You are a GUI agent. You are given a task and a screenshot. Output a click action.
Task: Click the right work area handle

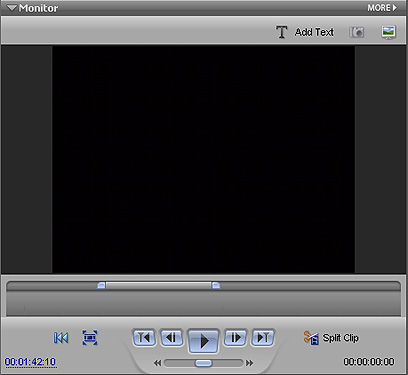(216, 285)
